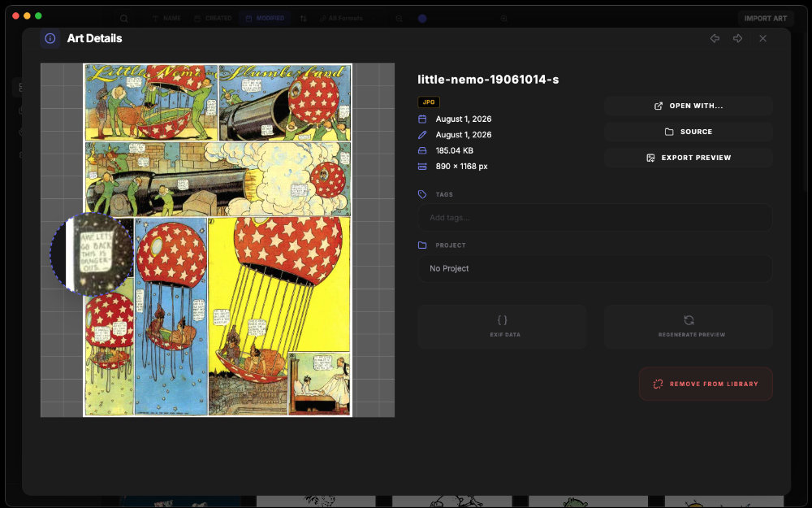
Task: Sort by MODIFIED in toolbar
Action: (x=266, y=18)
